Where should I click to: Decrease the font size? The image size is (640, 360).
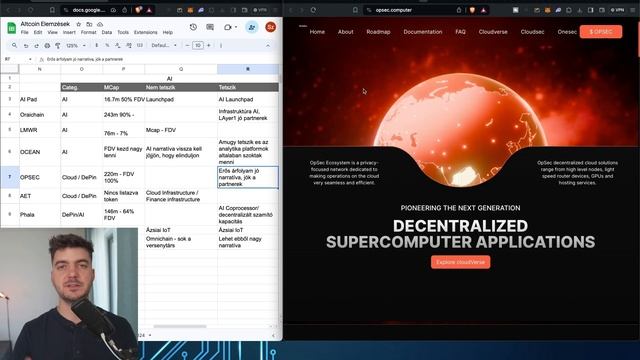click(x=187, y=45)
